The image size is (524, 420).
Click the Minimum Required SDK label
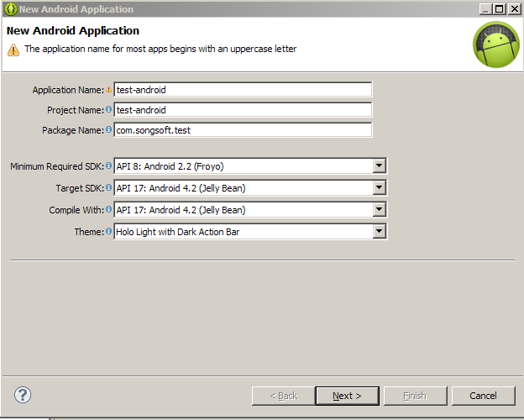tap(57, 166)
